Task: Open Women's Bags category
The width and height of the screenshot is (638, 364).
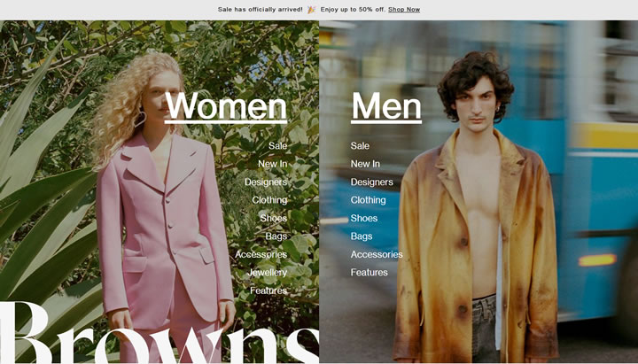Action: [276, 236]
